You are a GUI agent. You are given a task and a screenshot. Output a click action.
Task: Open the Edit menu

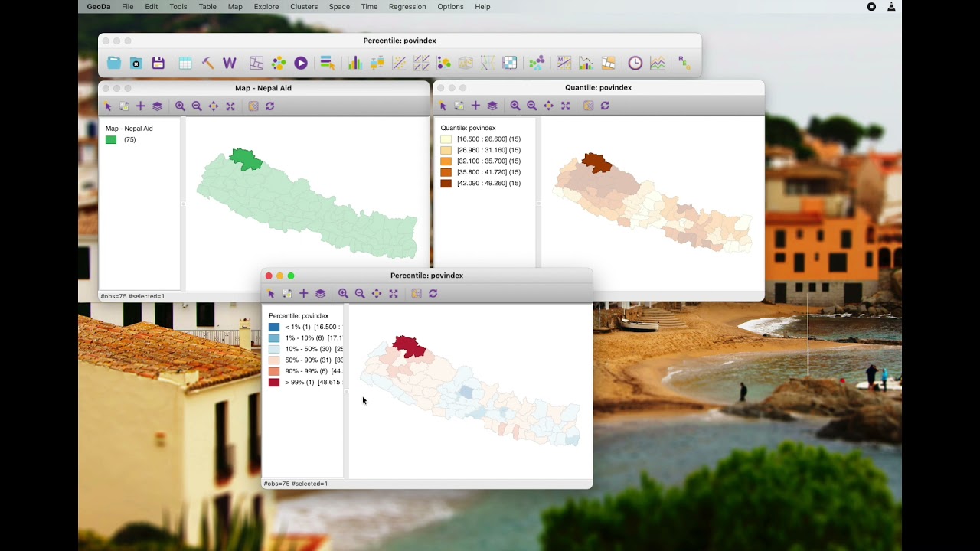pyautogui.click(x=152, y=7)
